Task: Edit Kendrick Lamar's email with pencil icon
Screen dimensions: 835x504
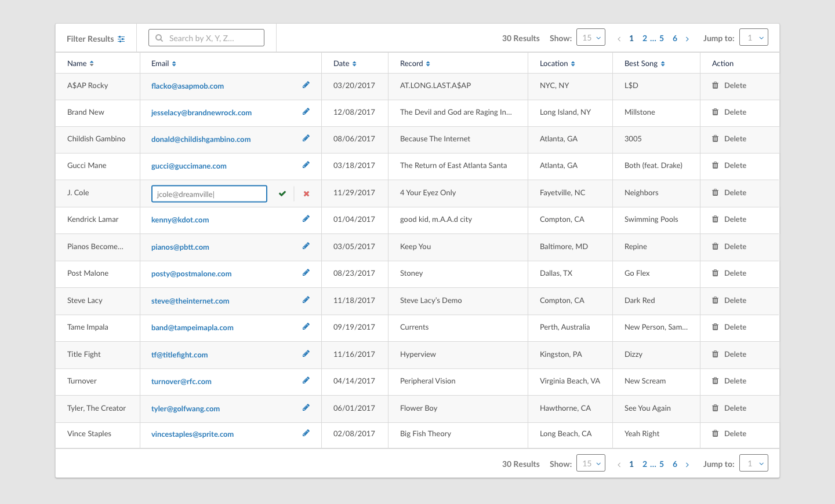Action: (306, 219)
